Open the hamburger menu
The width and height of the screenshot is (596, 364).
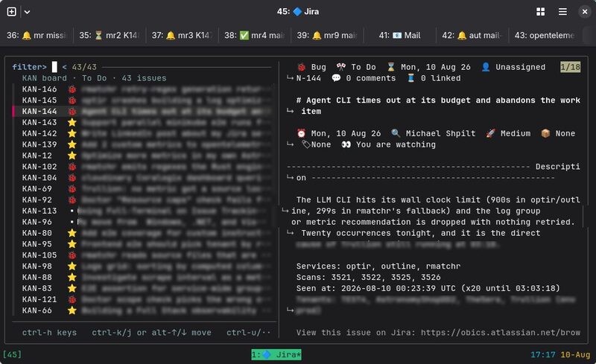(x=562, y=12)
